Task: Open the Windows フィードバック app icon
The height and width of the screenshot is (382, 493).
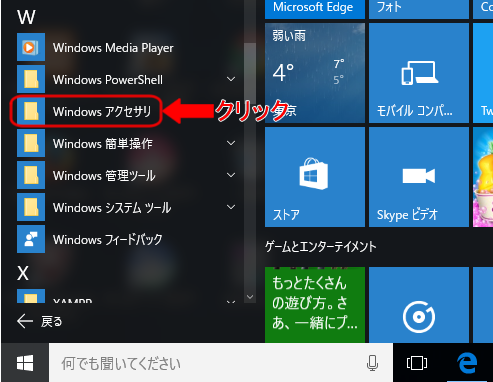Action: (31, 239)
